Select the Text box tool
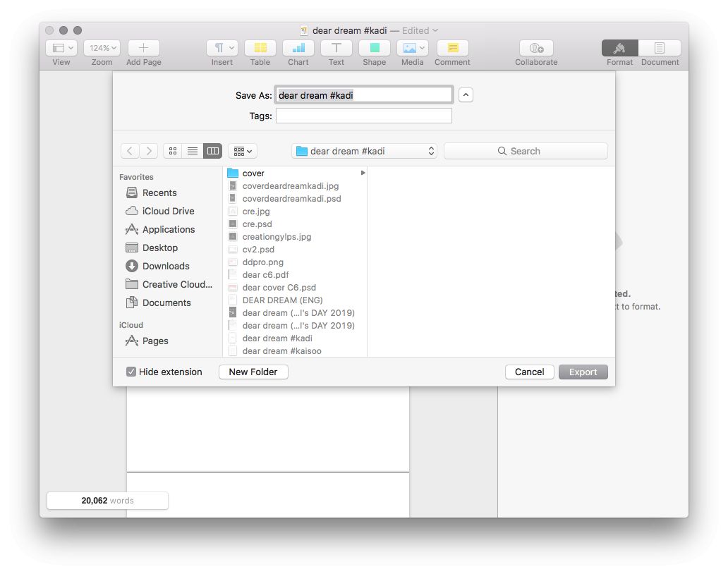The width and height of the screenshot is (728, 574). coord(336,48)
